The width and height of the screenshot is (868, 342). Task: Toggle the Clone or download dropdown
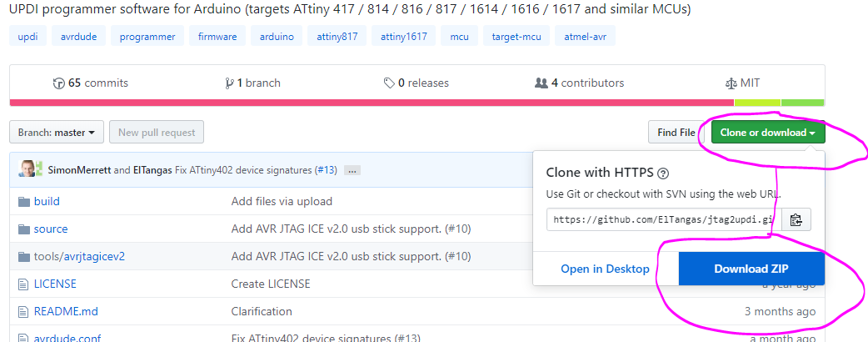[767, 132]
